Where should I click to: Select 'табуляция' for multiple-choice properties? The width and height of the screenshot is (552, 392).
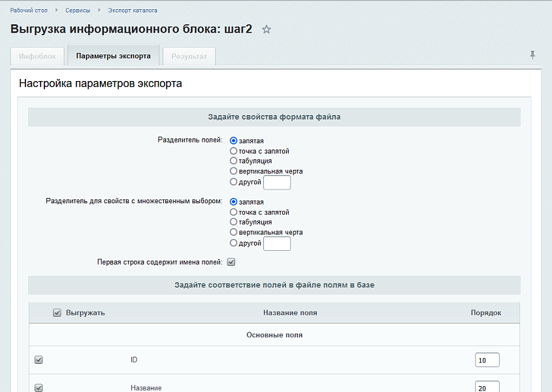[x=233, y=221]
